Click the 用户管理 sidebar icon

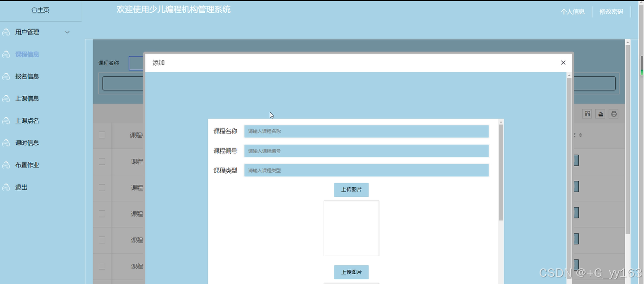coord(6,32)
